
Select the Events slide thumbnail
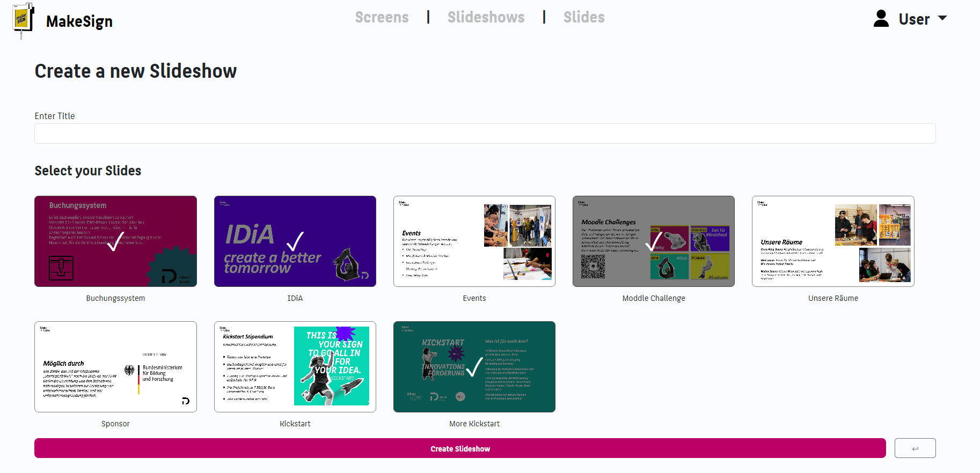click(474, 241)
